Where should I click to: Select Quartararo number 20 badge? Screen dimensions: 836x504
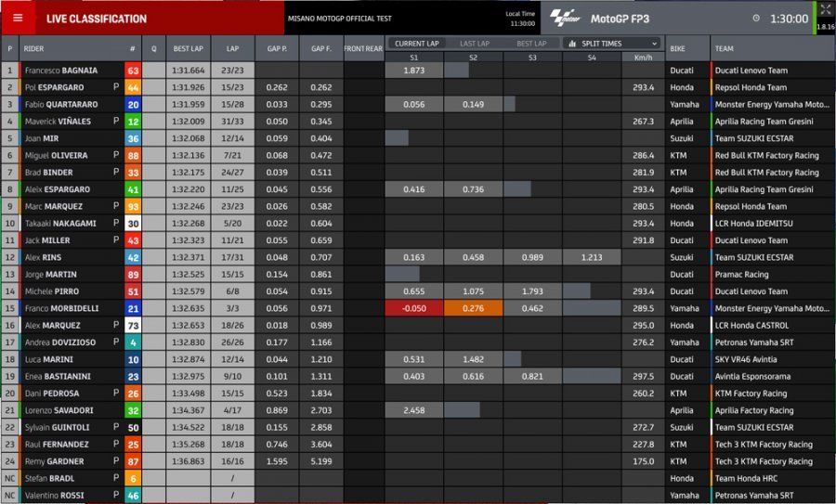coord(133,105)
